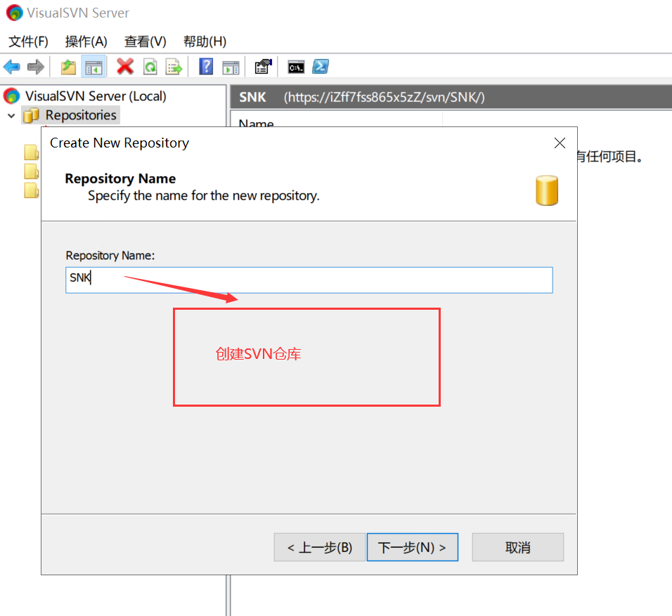Click the export list icon
This screenshot has height=616, width=672.
(174, 67)
